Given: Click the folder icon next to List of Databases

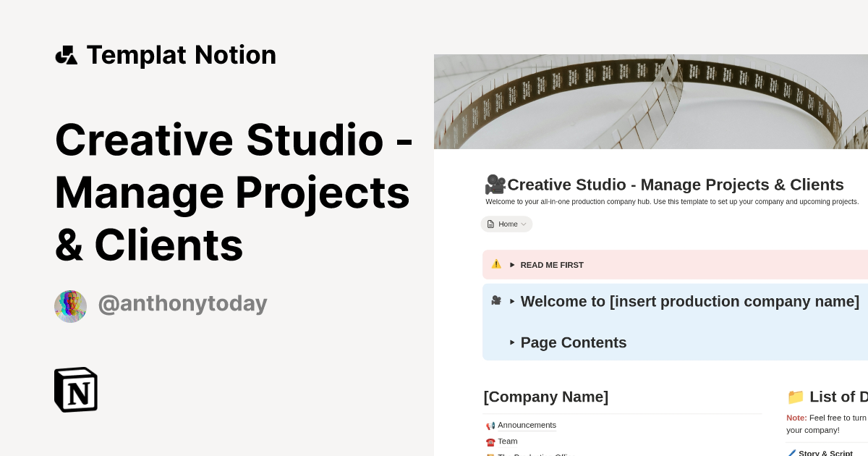Looking at the screenshot, I should 796,397.
